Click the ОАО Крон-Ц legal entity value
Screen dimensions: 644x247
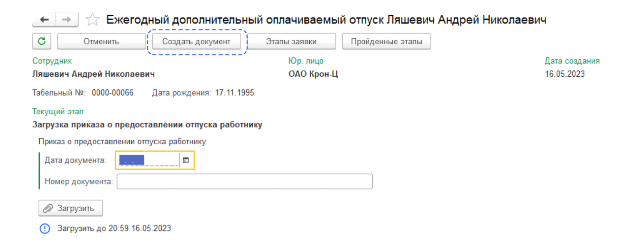[x=313, y=74]
